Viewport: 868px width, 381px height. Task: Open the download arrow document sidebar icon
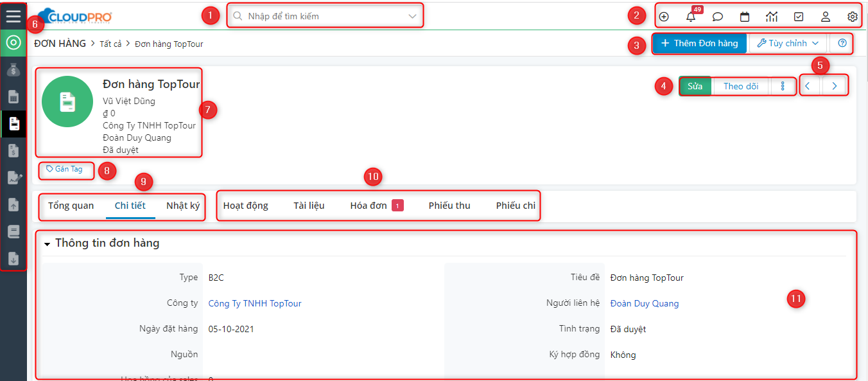point(13,258)
